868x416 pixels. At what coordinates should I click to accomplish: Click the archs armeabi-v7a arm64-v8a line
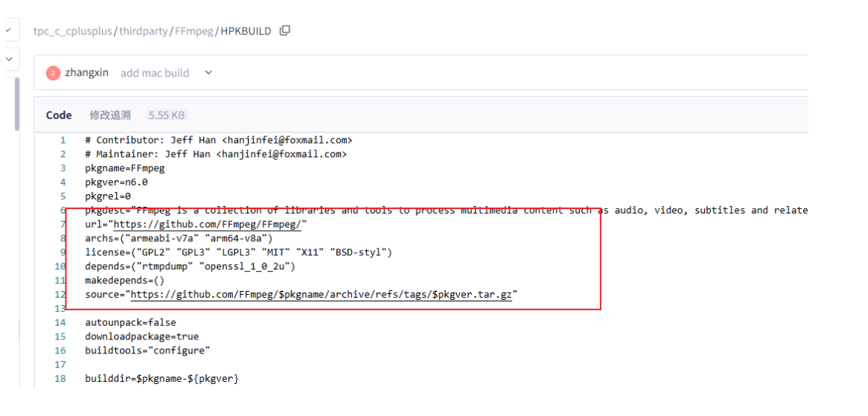coord(179,238)
